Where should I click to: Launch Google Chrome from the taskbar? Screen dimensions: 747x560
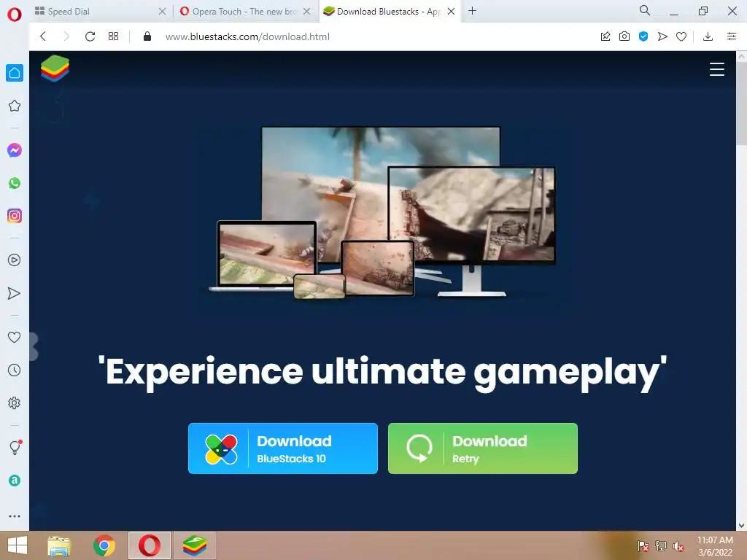click(104, 545)
